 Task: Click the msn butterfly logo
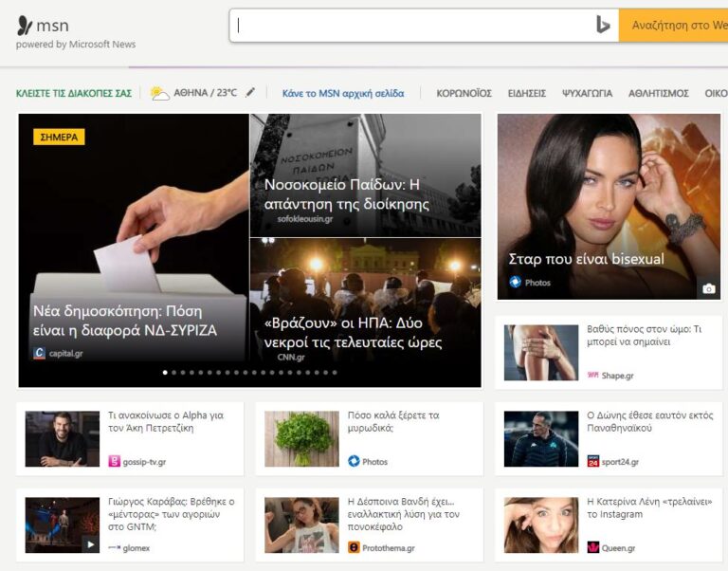tap(25, 25)
